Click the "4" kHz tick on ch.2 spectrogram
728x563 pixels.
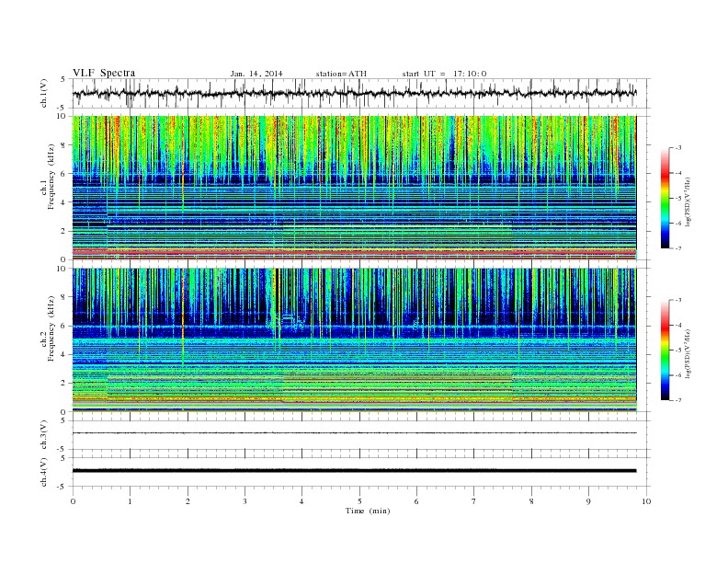[63, 355]
